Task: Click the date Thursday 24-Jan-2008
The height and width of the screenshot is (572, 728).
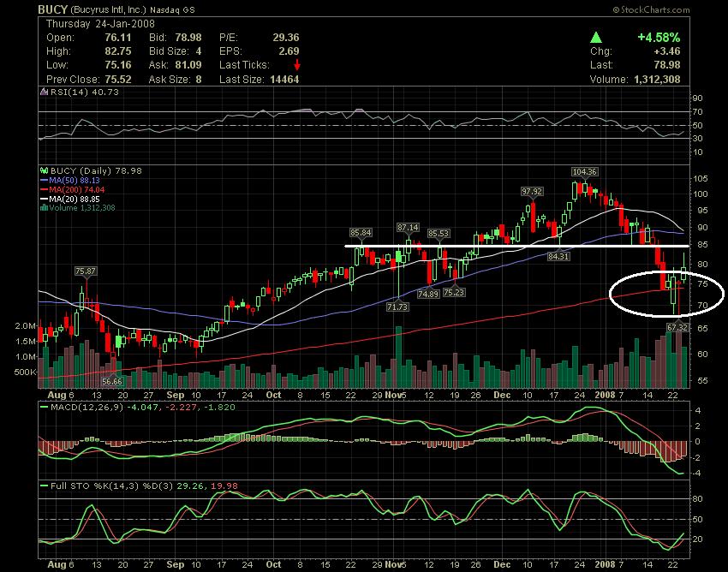Action: [100, 24]
